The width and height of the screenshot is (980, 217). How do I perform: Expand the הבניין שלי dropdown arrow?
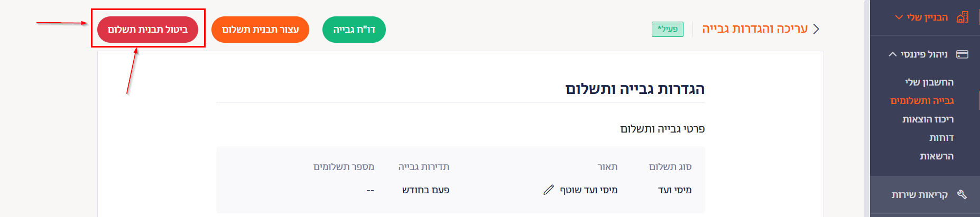899,17
